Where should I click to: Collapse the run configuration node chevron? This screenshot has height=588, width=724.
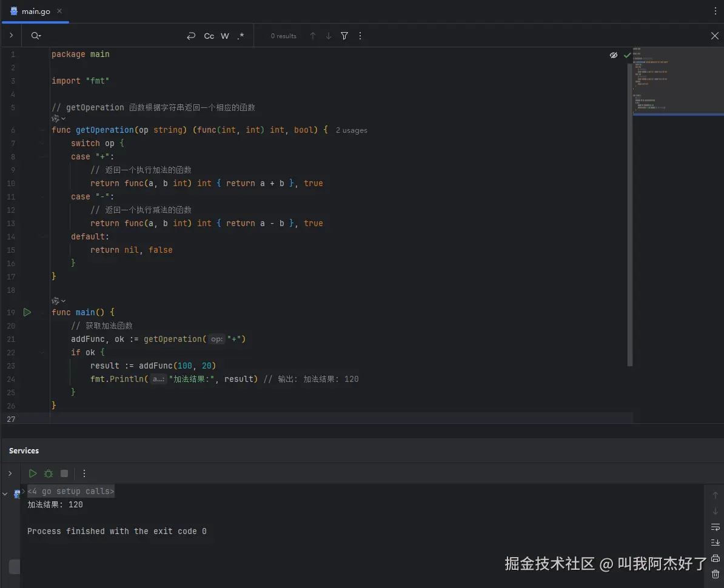pos(5,494)
